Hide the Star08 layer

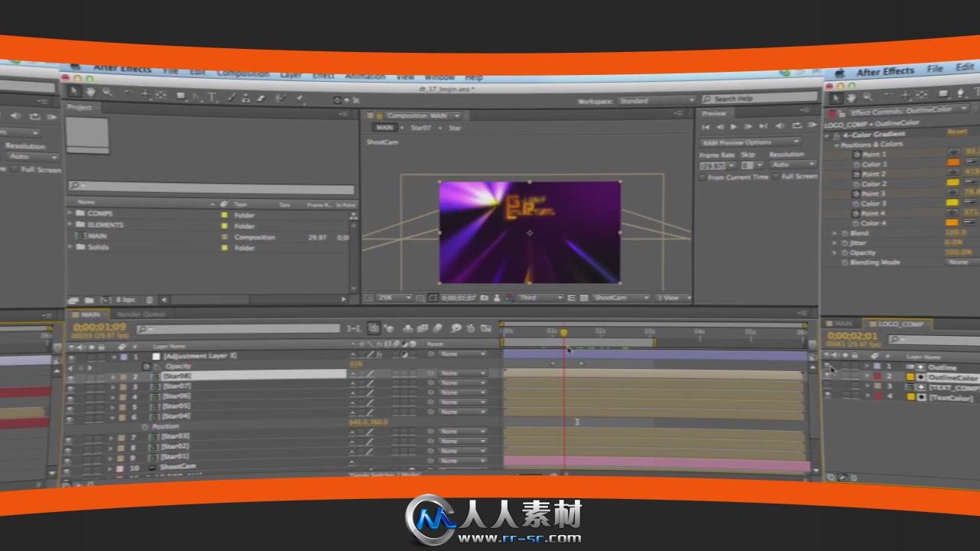70,379
